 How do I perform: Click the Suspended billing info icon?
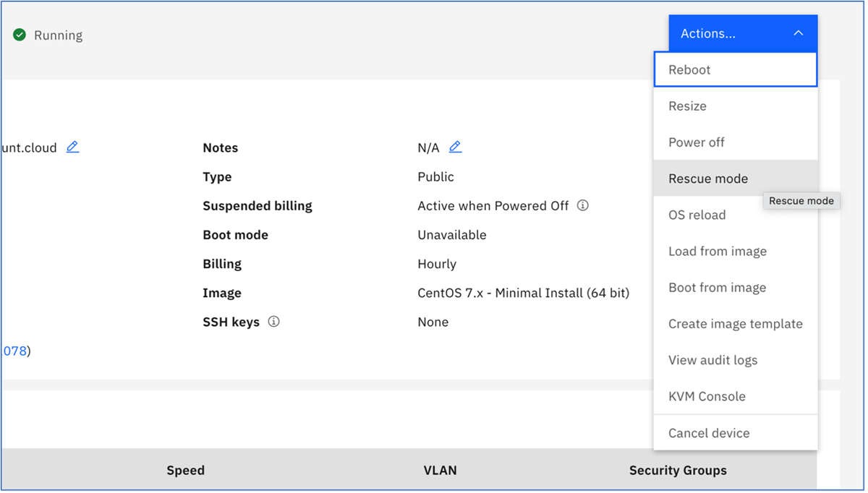(583, 206)
